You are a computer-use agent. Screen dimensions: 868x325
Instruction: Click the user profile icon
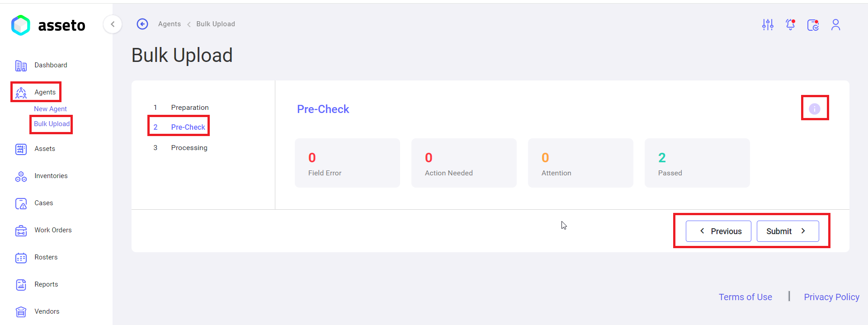(x=835, y=24)
